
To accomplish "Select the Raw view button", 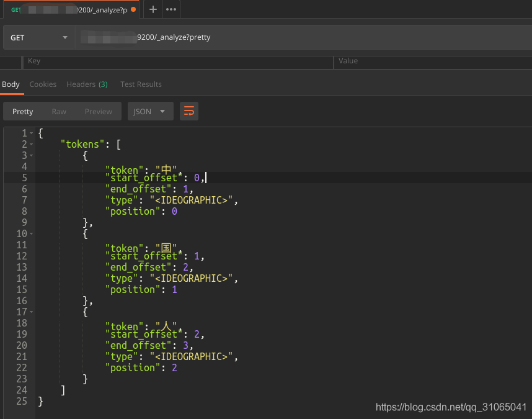I will click(59, 111).
